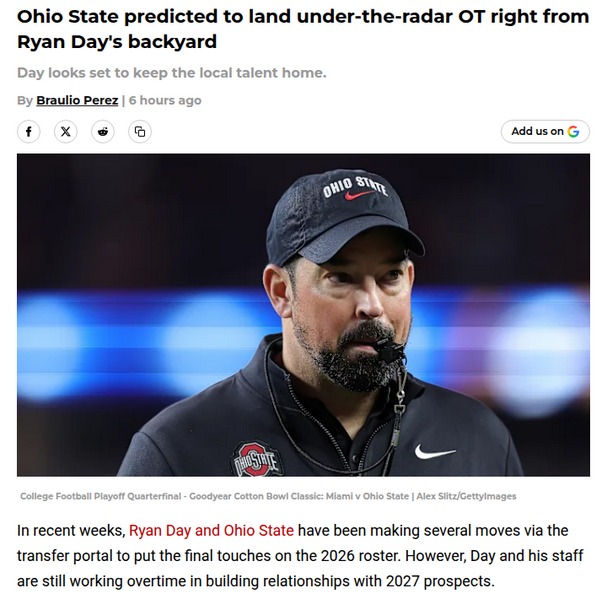Click the Ryan Day article photo

303,314
